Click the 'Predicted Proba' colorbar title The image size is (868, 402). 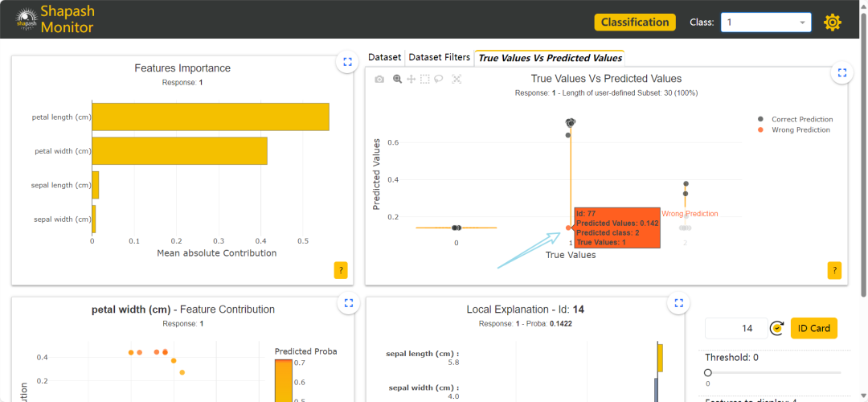(x=305, y=351)
